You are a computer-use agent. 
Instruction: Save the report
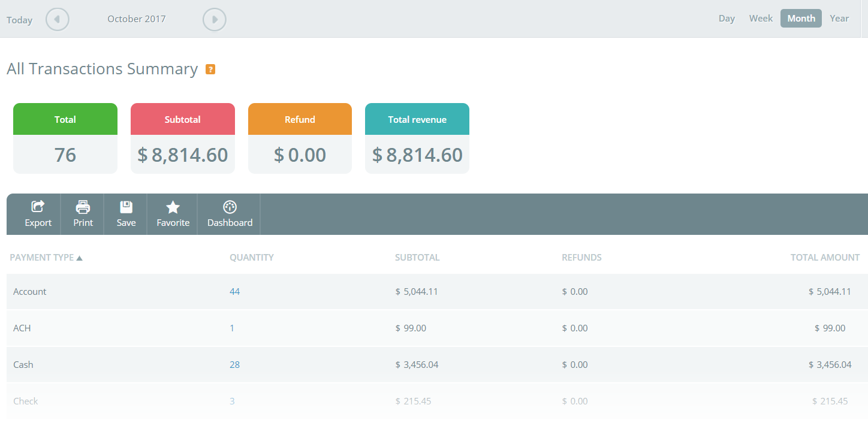126,214
